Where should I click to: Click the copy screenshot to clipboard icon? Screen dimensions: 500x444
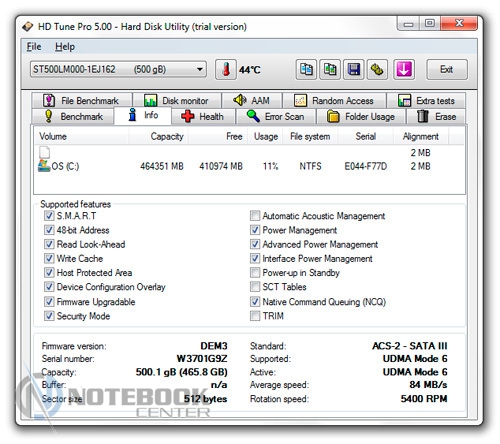pos(330,69)
